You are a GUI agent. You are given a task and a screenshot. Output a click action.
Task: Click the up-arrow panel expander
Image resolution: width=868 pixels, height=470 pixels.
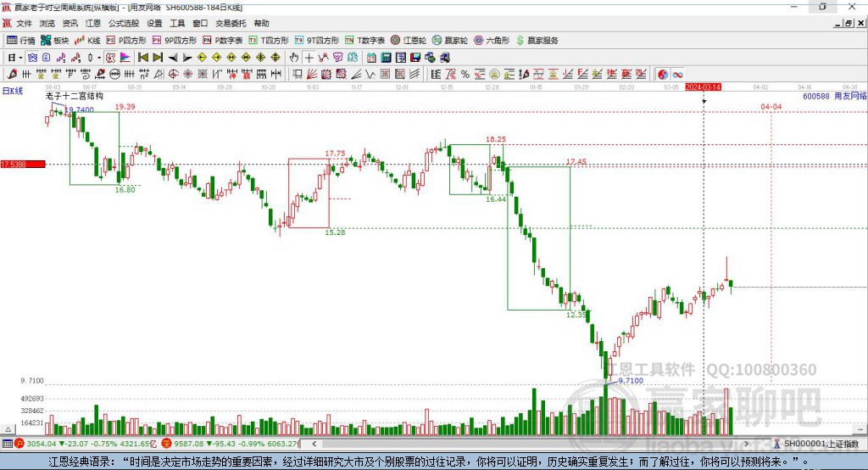pyautogui.click(x=8, y=429)
